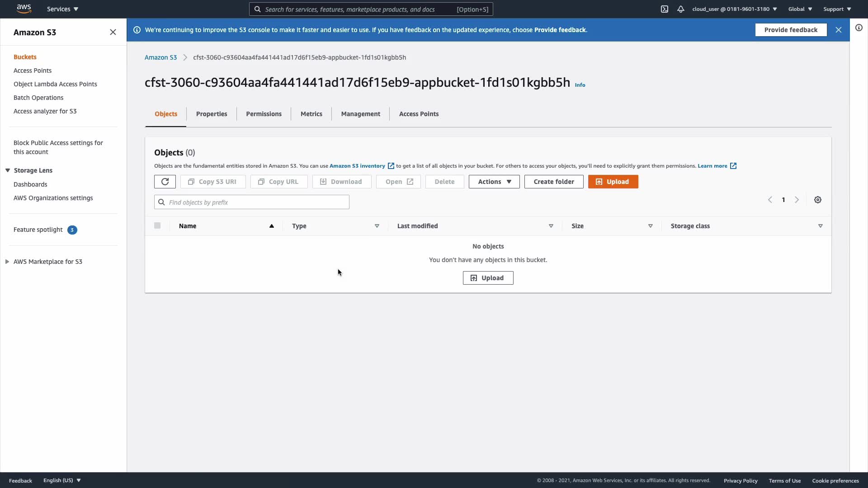Image resolution: width=868 pixels, height=488 pixels.
Task: Dismiss the blue feedback banner
Action: pos(838,30)
